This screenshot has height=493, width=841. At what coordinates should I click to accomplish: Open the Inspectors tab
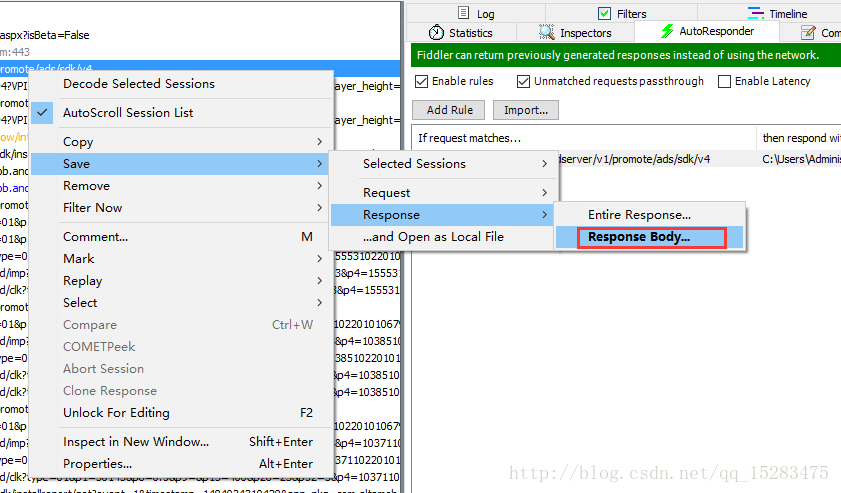[x=576, y=33]
